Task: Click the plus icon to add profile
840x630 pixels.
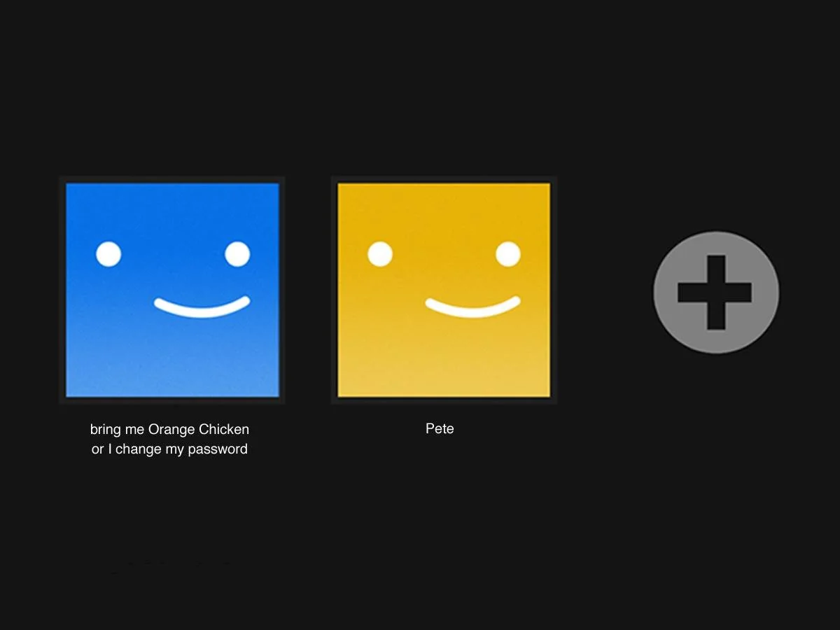Action: pos(715,292)
